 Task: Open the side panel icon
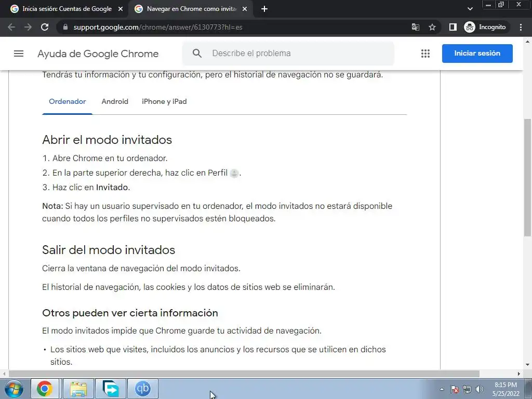[453, 27]
